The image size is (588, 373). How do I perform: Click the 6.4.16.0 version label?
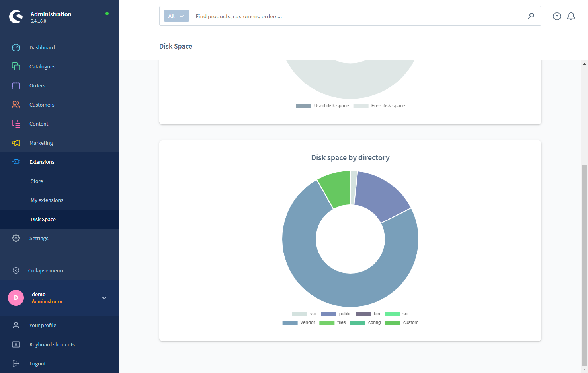(x=38, y=21)
